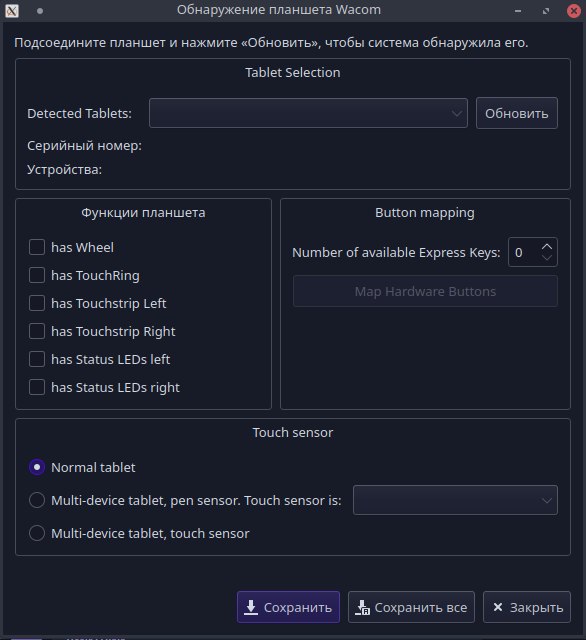Viewport: 586px width, 640px height.
Task: Enable the has Wheel checkbox
Action: (x=37, y=247)
